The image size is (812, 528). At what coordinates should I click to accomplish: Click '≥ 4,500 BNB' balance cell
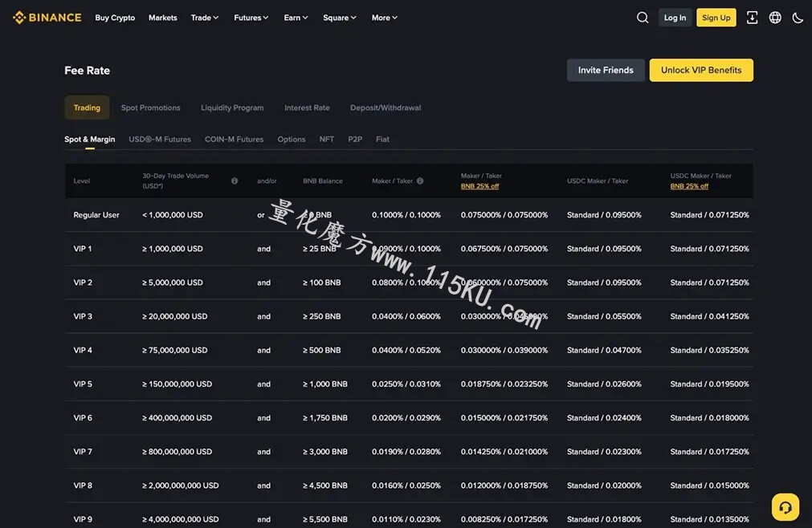[324, 485]
